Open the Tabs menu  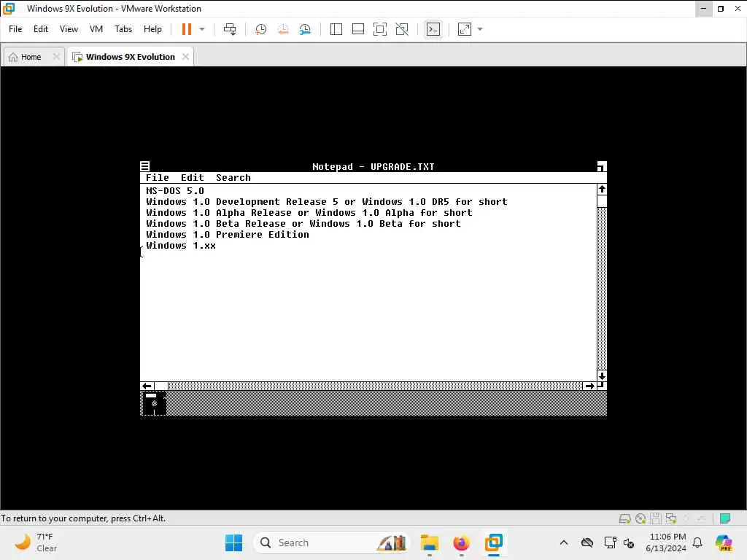tap(123, 29)
